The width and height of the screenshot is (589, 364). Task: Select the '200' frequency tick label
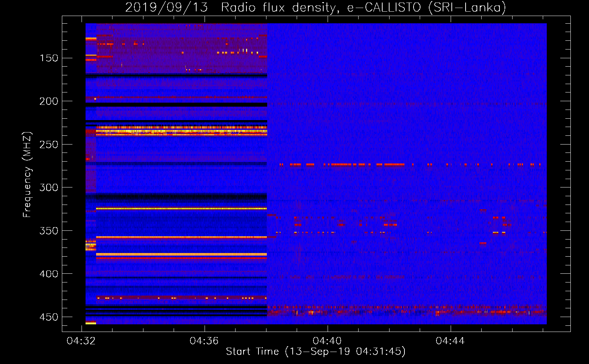49,101
